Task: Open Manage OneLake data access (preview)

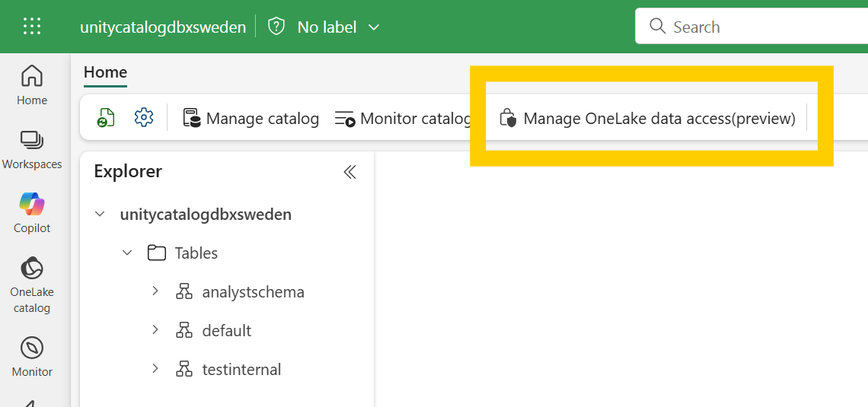Action: coord(647,119)
